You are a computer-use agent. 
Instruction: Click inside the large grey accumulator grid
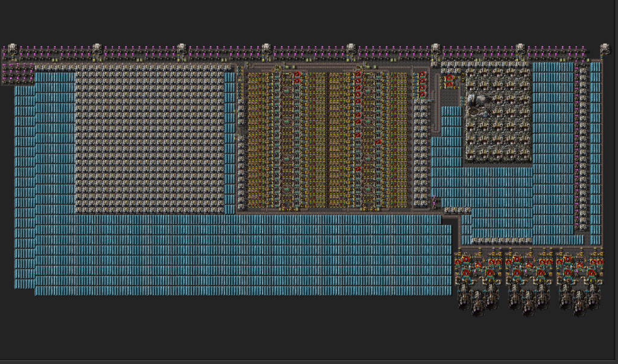(x=150, y=142)
